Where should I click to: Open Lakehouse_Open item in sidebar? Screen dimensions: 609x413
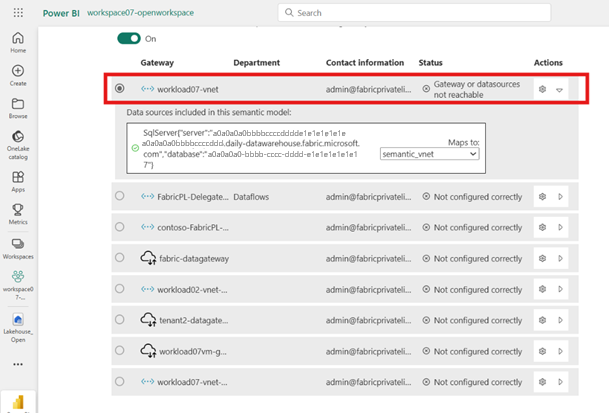pos(18,328)
